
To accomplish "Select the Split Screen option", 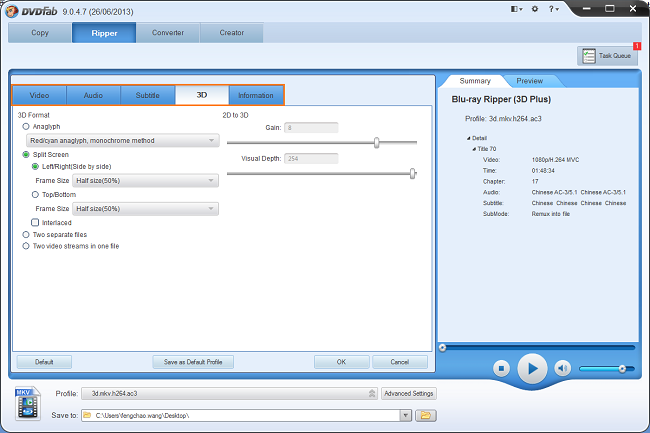I will click(26, 155).
